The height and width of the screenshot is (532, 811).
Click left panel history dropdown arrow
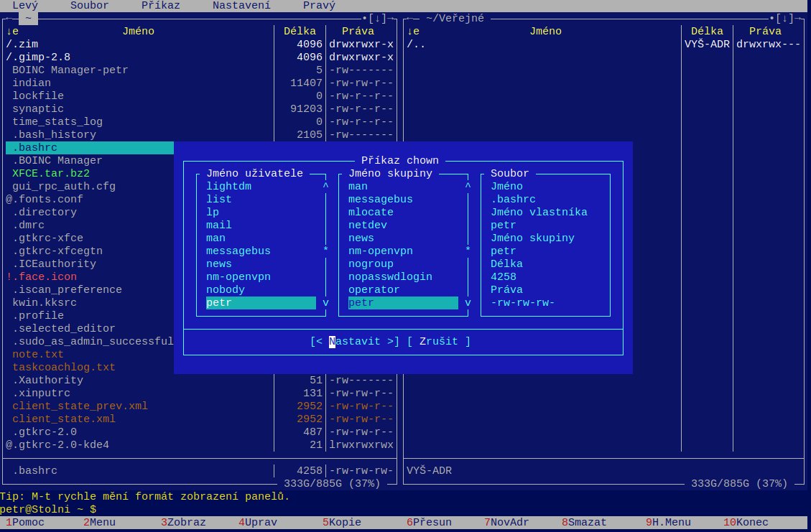coord(377,19)
